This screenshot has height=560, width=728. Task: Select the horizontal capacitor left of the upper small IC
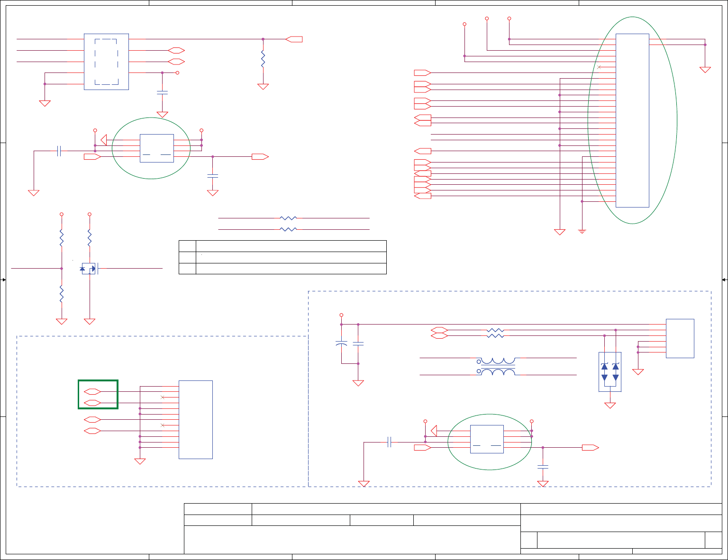tap(59, 151)
